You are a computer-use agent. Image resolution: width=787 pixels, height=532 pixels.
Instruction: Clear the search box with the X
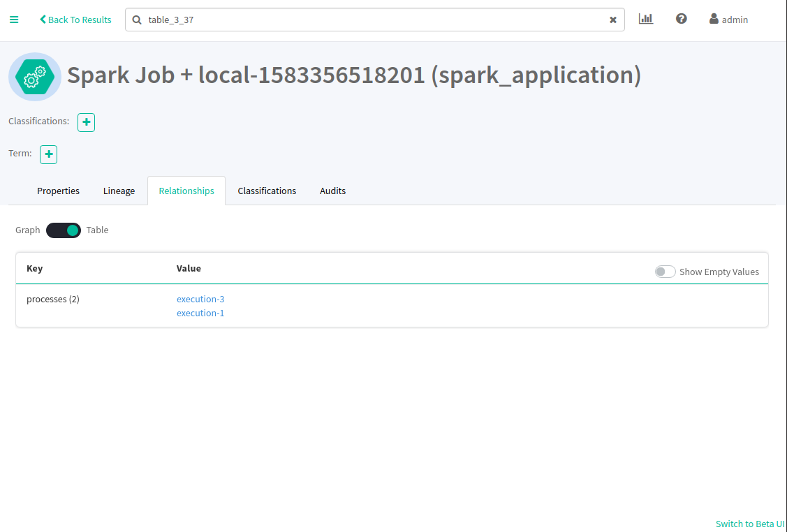point(613,20)
